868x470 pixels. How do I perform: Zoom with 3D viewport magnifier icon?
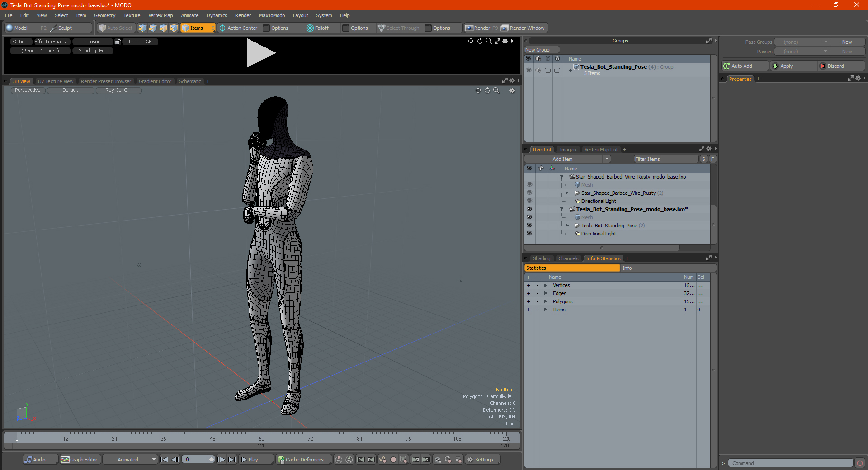pyautogui.click(x=496, y=90)
